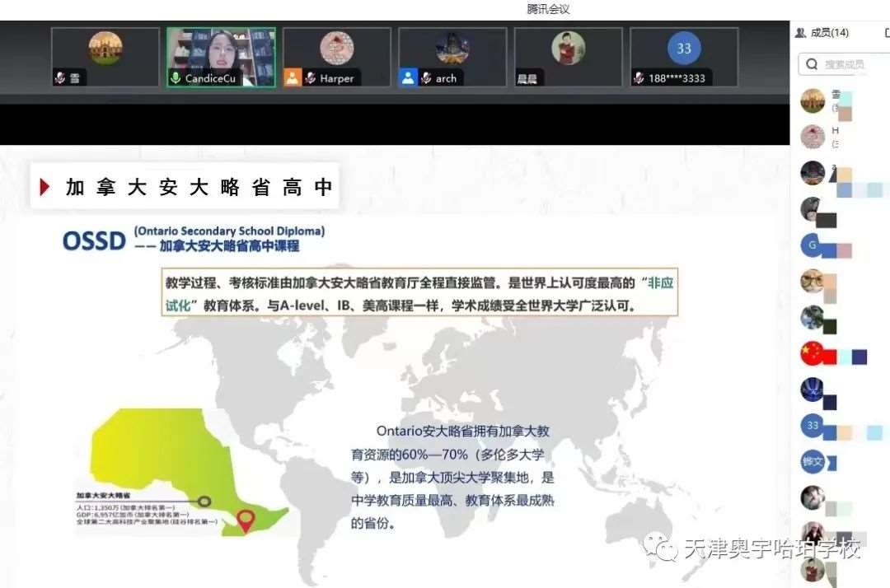Image resolution: width=890 pixels, height=588 pixels.
Task: Click the muted microphone icon on Harper's tile
Action: coord(311,78)
